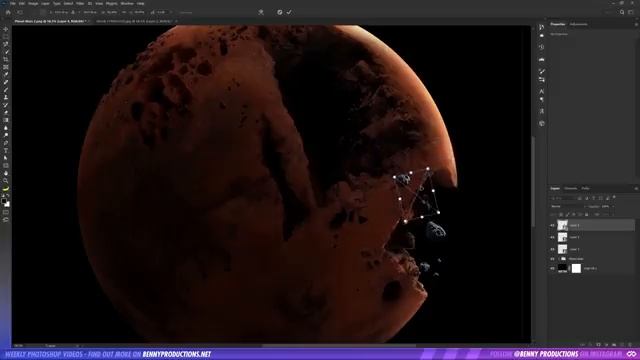
Task: Click the Home icon in options bar
Action: 8,12
